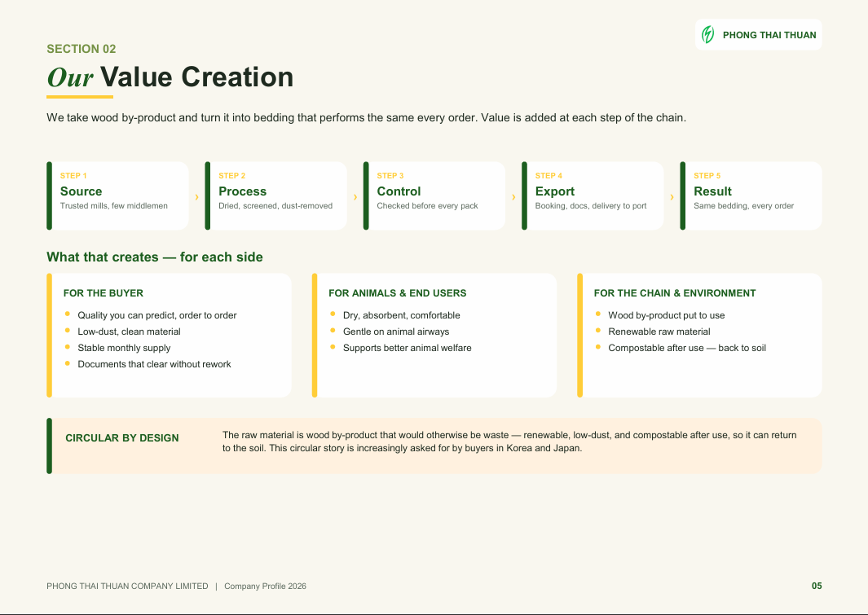Image resolution: width=868 pixels, height=615 pixels.
Task: Click the chevron arrow between Control and Export
Action: coord(513,197)
